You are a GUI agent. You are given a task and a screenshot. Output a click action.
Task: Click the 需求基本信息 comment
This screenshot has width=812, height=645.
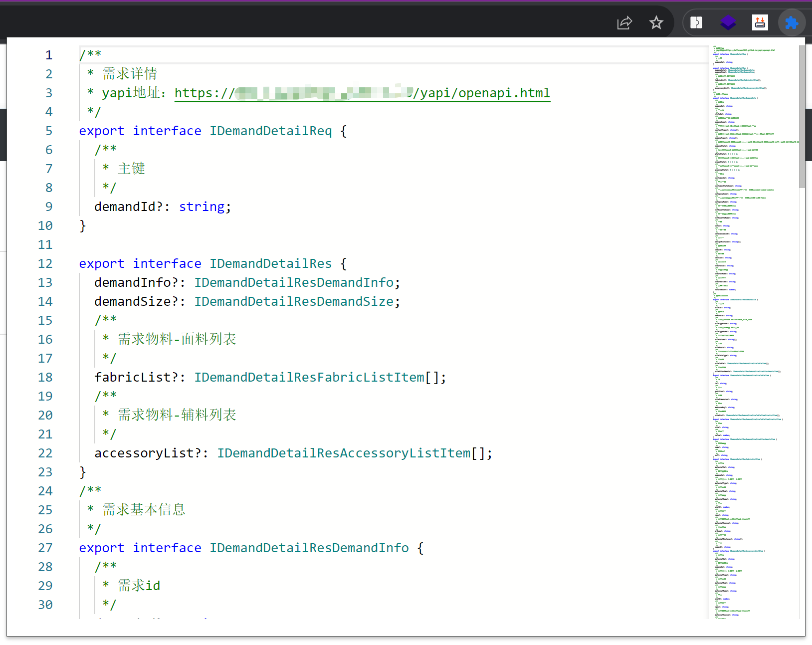[x=144, y=510]
